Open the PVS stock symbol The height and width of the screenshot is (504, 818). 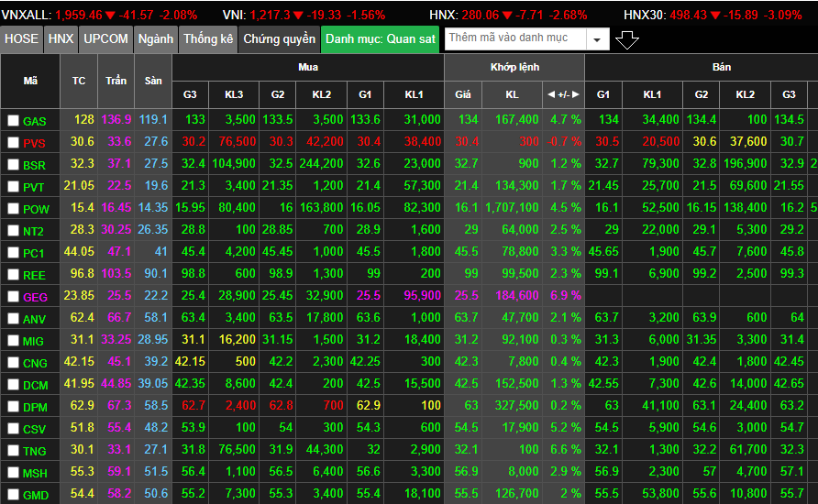click(34, 143)
